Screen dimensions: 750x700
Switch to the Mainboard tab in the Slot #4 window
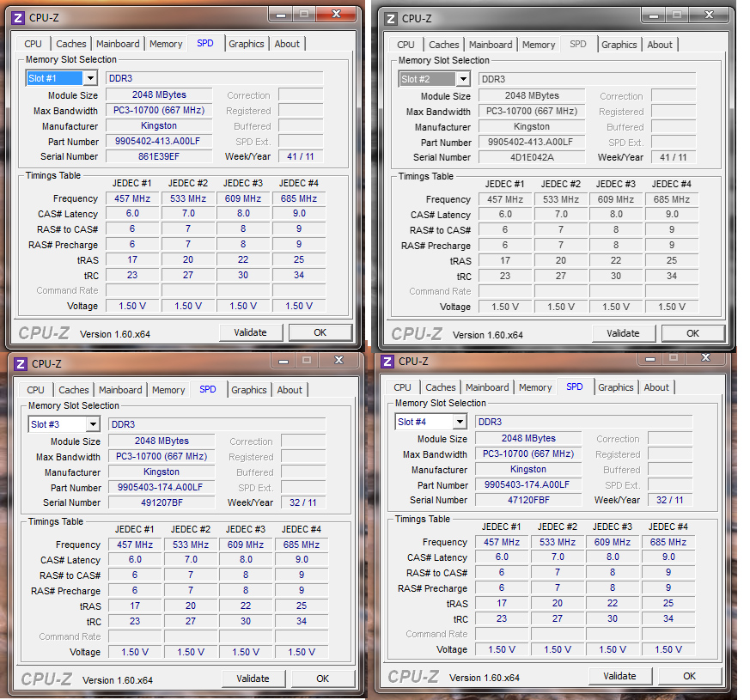tap(487, 387)
